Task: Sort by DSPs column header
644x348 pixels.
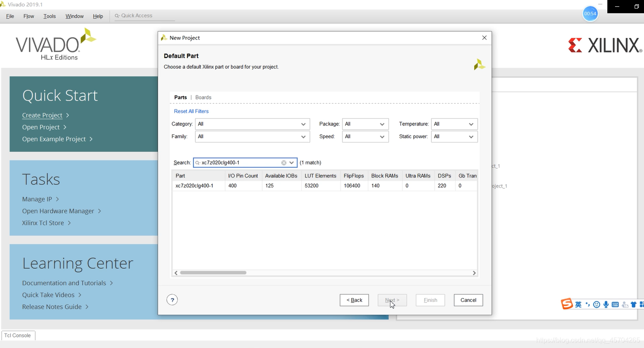Action: [445, 176]
